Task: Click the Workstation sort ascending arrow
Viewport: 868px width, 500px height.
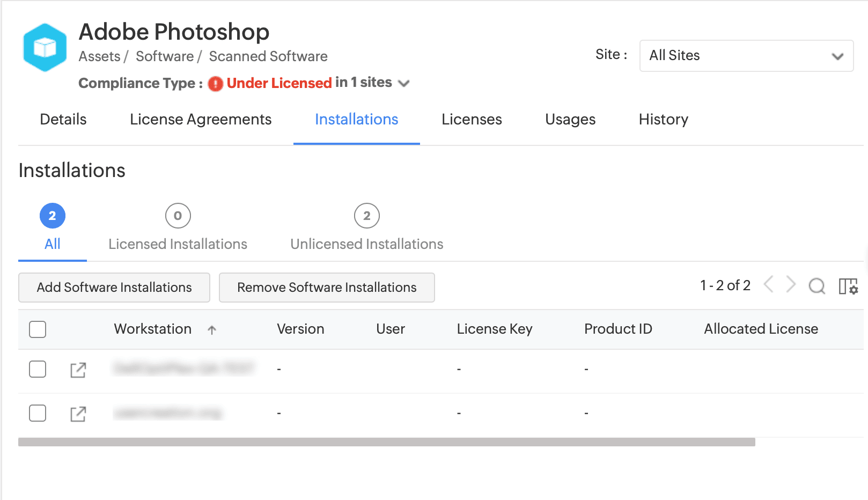Action: [x=212, y=330]
